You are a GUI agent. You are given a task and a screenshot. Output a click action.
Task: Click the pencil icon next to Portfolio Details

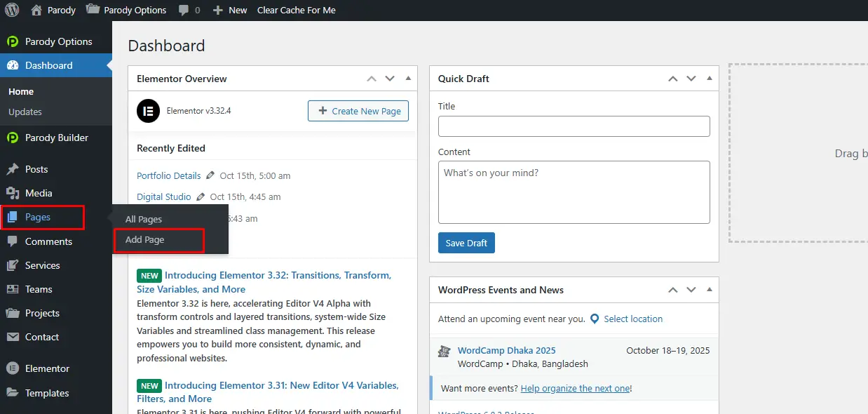210,175
